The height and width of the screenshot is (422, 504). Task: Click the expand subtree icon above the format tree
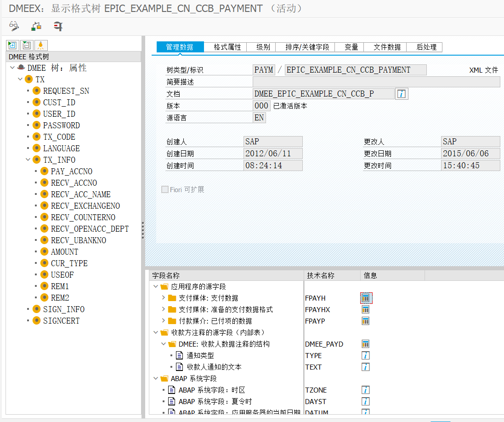pyautogui.click(x=12, y=45)
